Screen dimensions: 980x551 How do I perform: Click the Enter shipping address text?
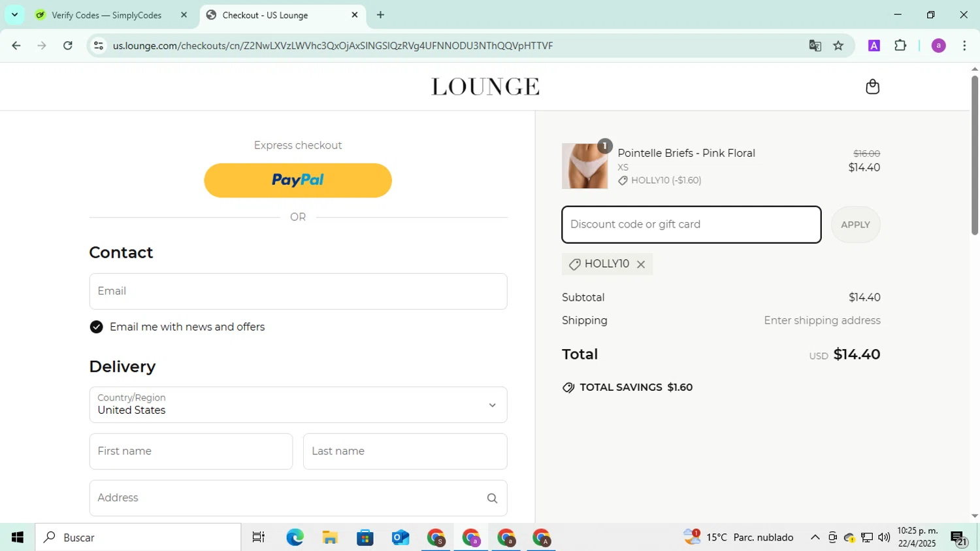[x=822, y=321]
